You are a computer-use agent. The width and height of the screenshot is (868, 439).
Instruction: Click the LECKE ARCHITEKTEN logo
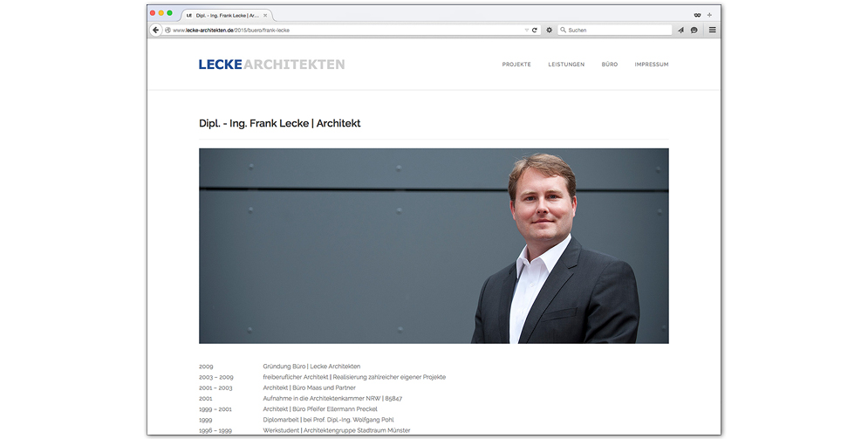pyautogui.click(x=271, y=64)
